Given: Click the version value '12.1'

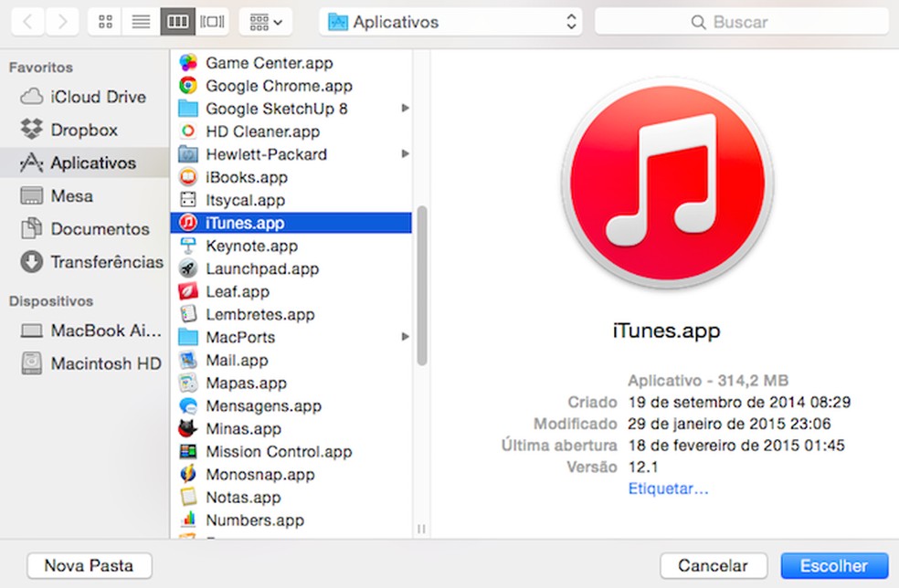Looking at the screenshot, I should tap(642, 467).
